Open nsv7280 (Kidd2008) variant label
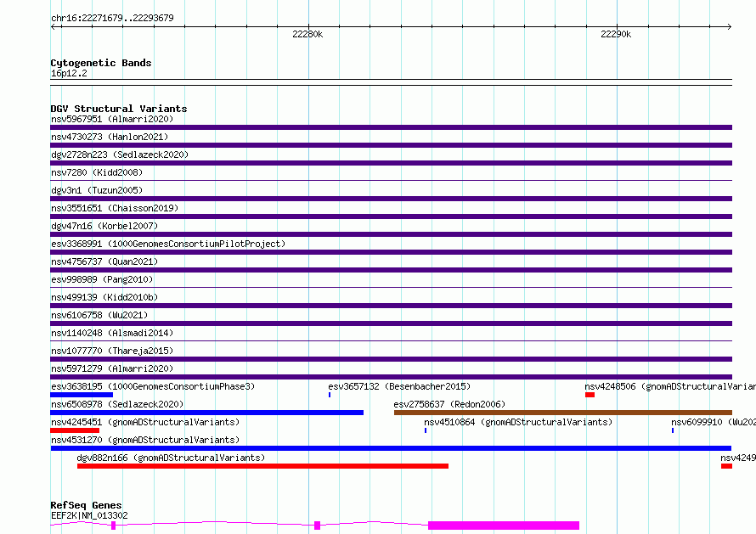Screen dimensions: 756x534 coord(97,172)
